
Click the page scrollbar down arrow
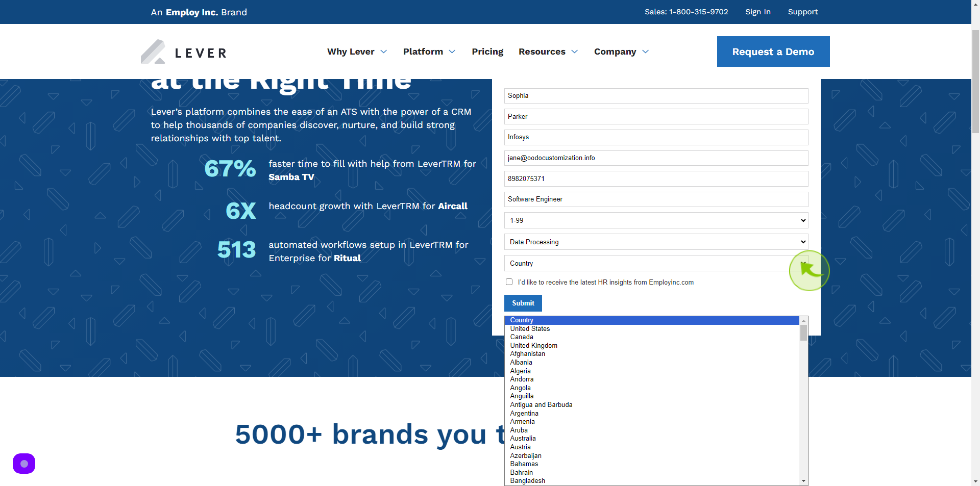tap(975, 481)
